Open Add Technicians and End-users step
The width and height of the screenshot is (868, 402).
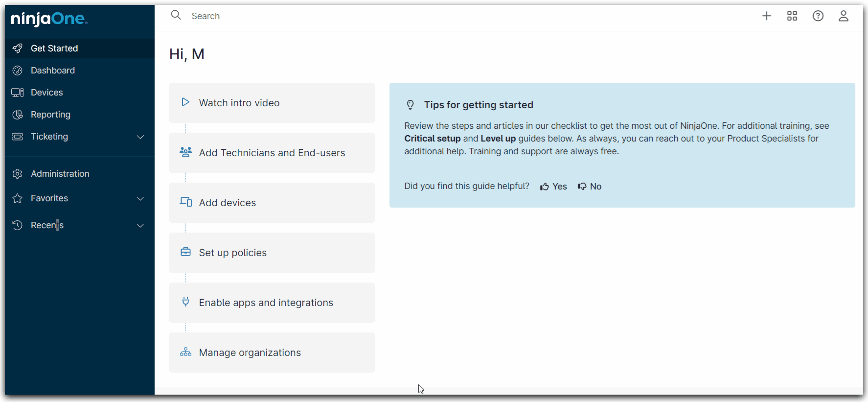pos(272,153)
